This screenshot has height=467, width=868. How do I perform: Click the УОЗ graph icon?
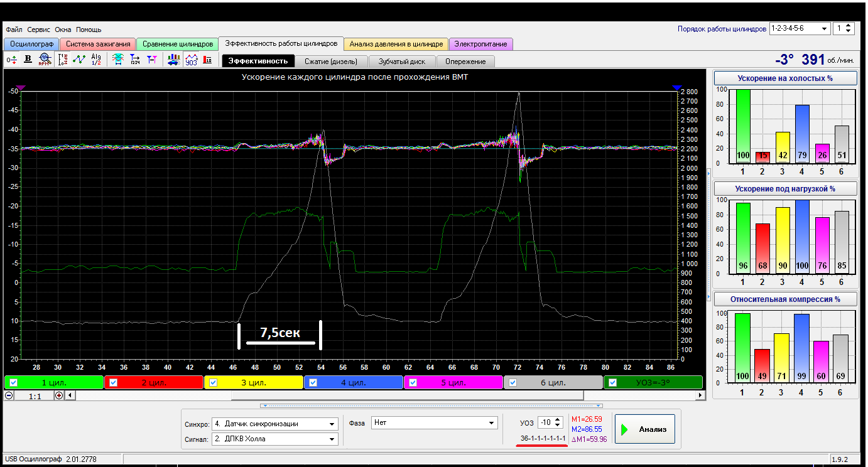190,60
